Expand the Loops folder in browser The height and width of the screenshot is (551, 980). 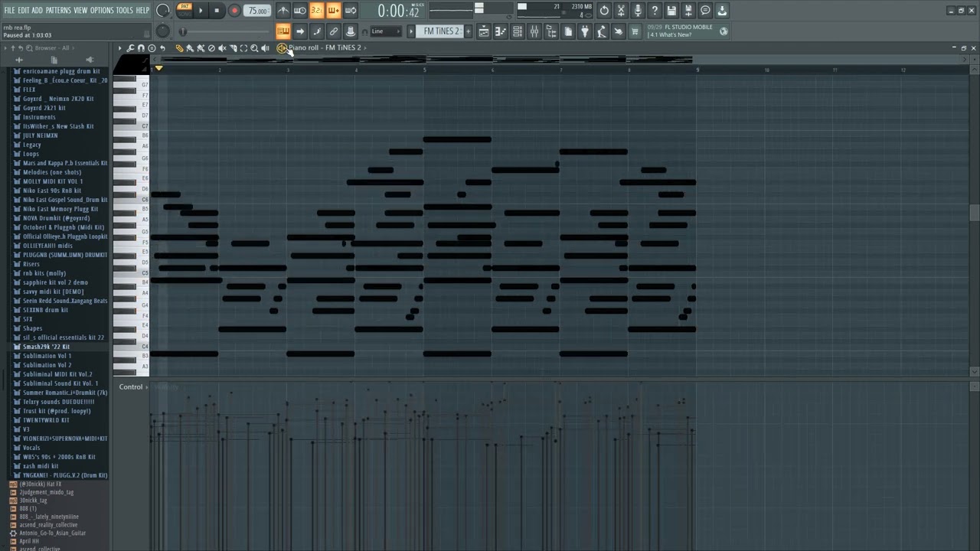[x=31, y=154]
